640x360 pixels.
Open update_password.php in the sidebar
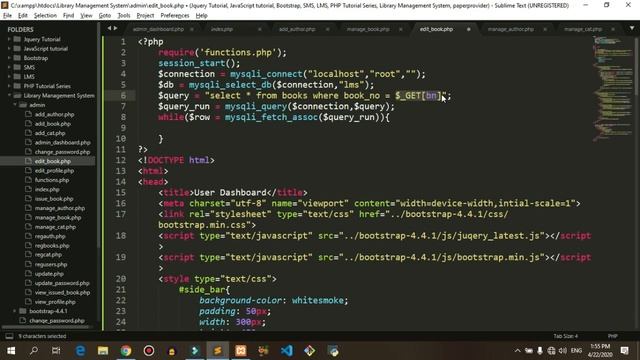(x=62, y=283)
